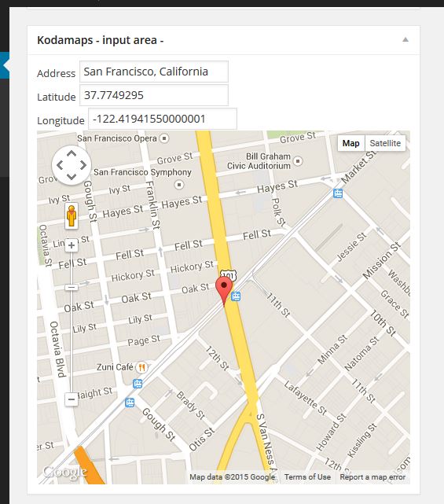The height and width of the screenshot is (504, 444).
Task: Zoom in with the plus button
Action: coord(72,245)
